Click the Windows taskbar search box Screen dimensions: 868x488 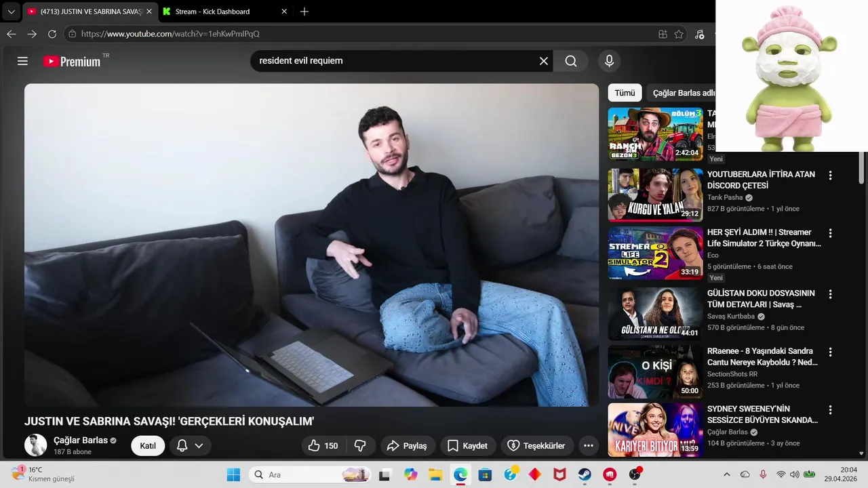pos(311,474)
